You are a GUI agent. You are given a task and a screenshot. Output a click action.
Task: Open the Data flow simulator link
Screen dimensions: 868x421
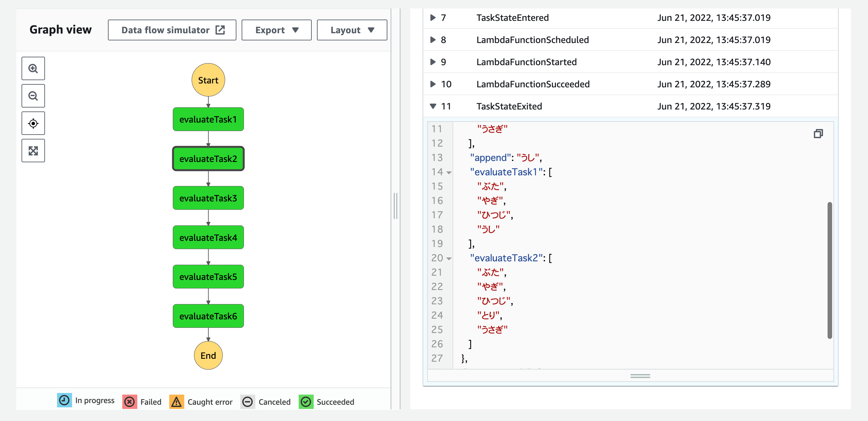(x=172, y=30)
